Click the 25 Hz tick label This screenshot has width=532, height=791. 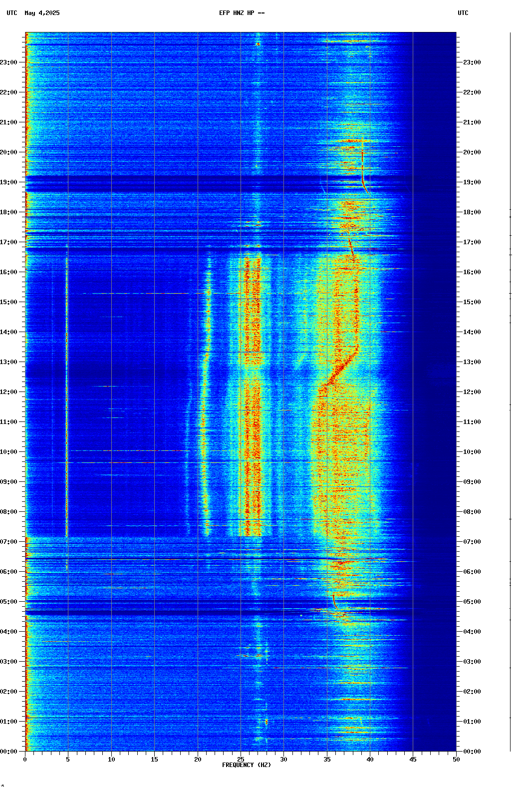coord(241,760)
